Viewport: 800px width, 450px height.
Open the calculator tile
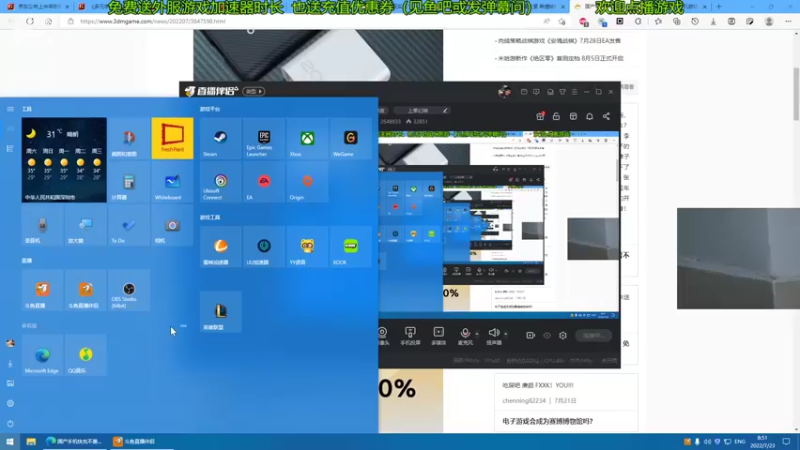tap(129, 182)
